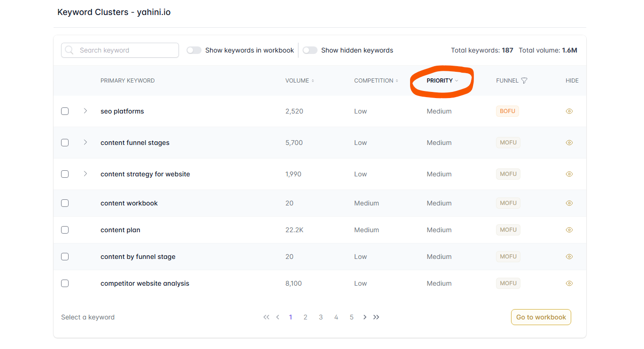Screen dimensions: 644x349
Task: Hide the seo platforms keyword with eye icon
Action: pos(569,111)
